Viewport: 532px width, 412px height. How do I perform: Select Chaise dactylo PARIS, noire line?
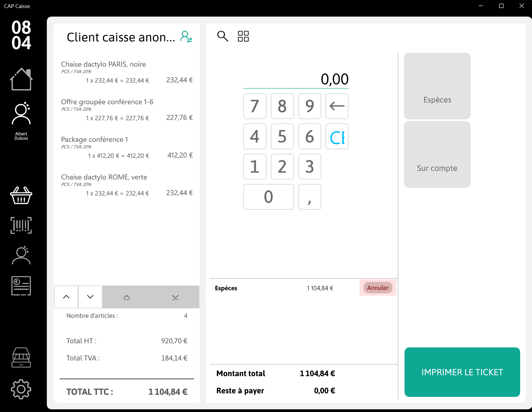click(127, 72)
